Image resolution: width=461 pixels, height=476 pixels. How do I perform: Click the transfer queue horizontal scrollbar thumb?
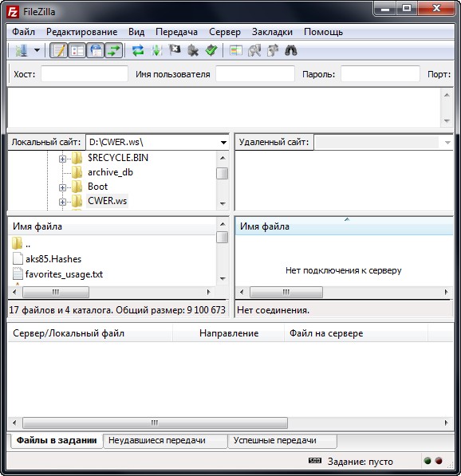pyautogui.click(x=155, y=423)
